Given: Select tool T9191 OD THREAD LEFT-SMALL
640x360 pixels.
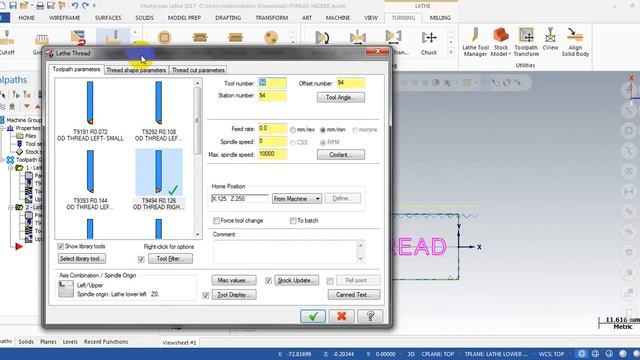Looking at the screenshot, I should pyautogui.click(x=90, y=111).
